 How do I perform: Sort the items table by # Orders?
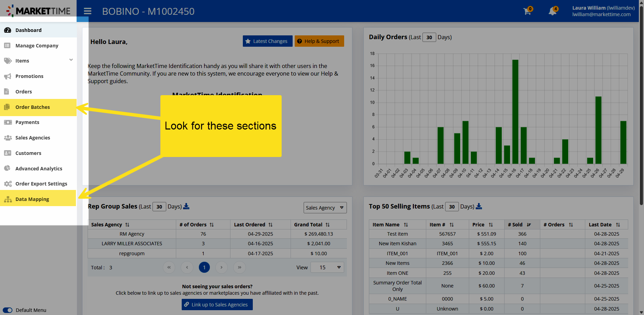click(x=571, y=225)
